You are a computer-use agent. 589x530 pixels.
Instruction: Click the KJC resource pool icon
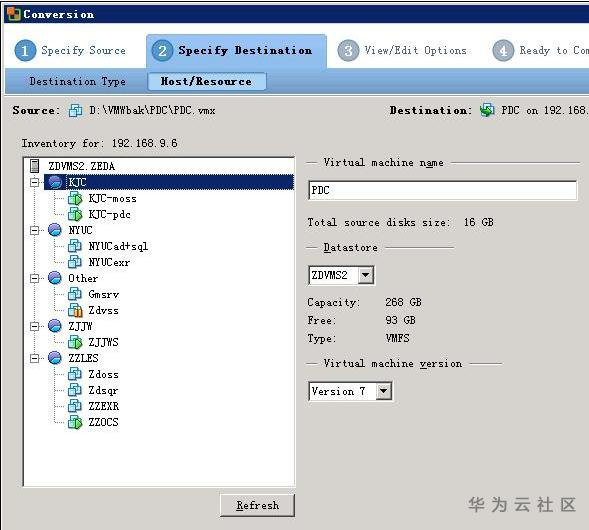(55, 182)
